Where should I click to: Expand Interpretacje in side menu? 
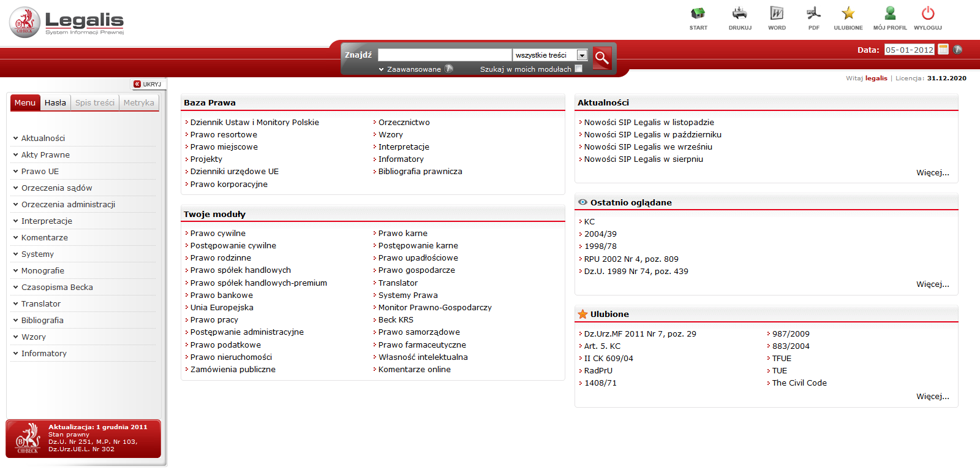tap(47, 221)
